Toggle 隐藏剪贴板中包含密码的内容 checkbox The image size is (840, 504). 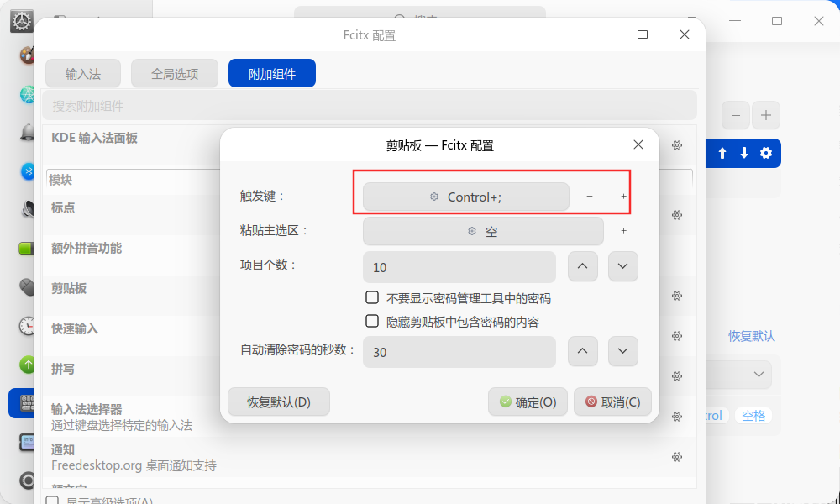coord(372,321)
